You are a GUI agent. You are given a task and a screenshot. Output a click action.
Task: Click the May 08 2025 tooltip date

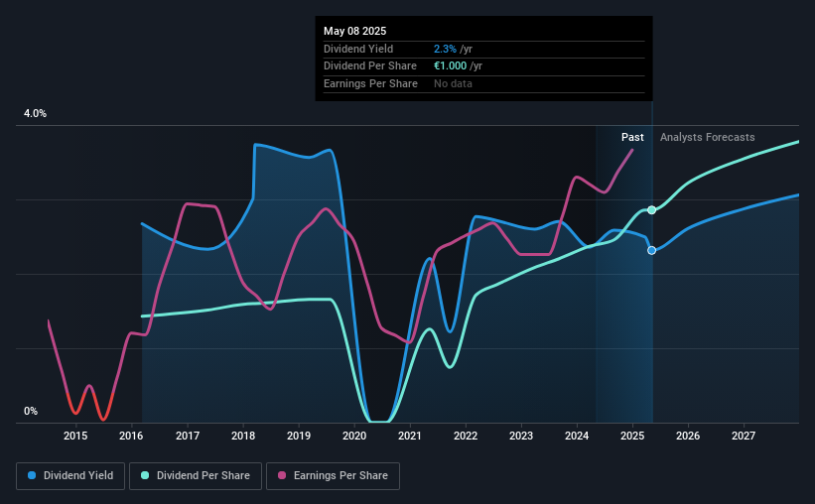[x=355, y=31]
